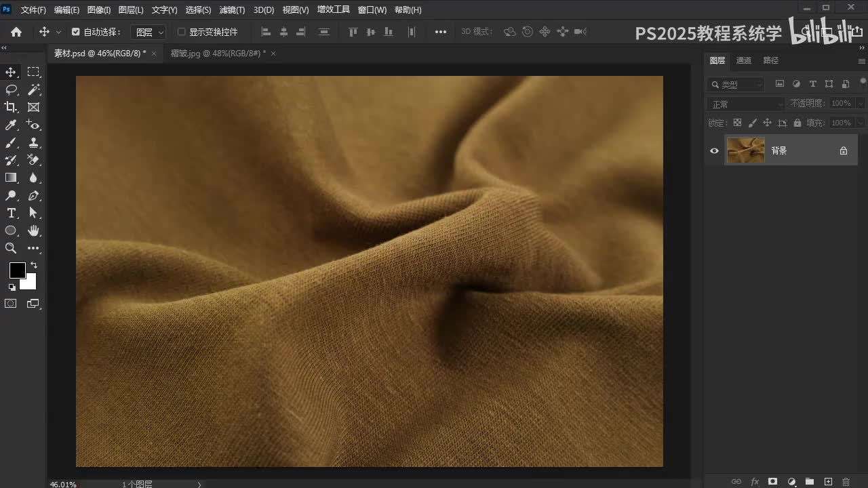Select the Hand tool
Viewport: 868px width, 488px height.
pyautogui.click(x=33, y=230)
